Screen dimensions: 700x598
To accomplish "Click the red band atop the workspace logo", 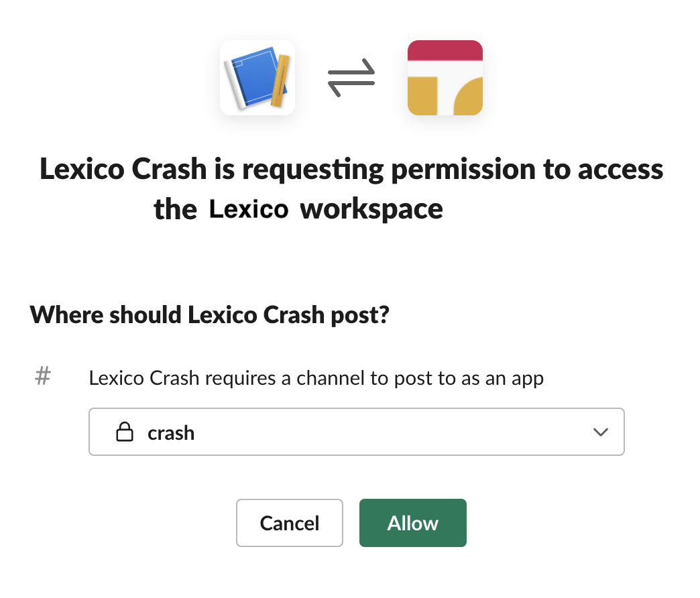I will pyautogui.click(x=445, y=50).
